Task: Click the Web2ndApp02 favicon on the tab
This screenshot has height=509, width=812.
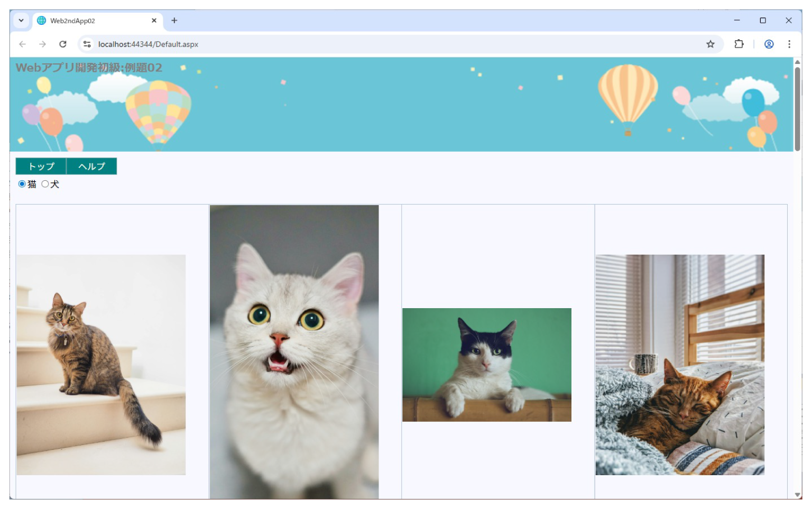Action: coord(41,20)
